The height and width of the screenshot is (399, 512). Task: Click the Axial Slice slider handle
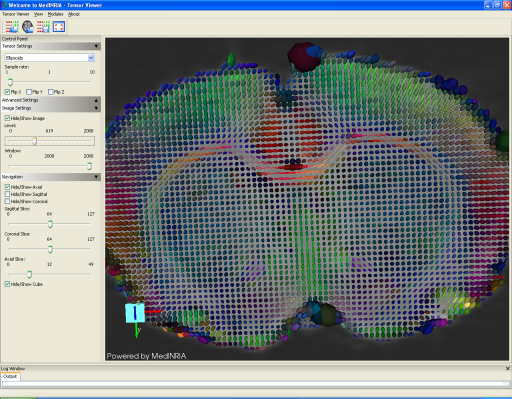(x=29, y=275)
